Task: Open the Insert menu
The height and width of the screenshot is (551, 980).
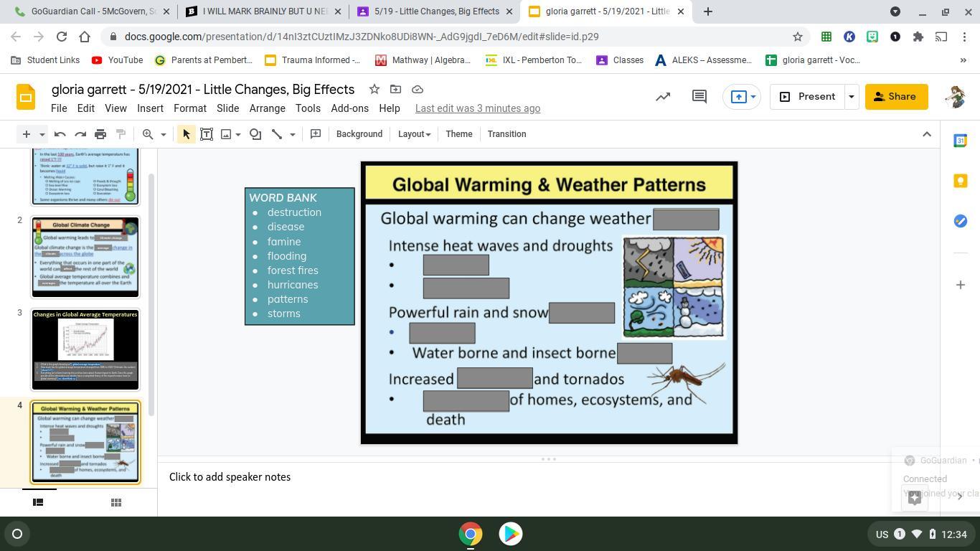Action: click(150, 108)
